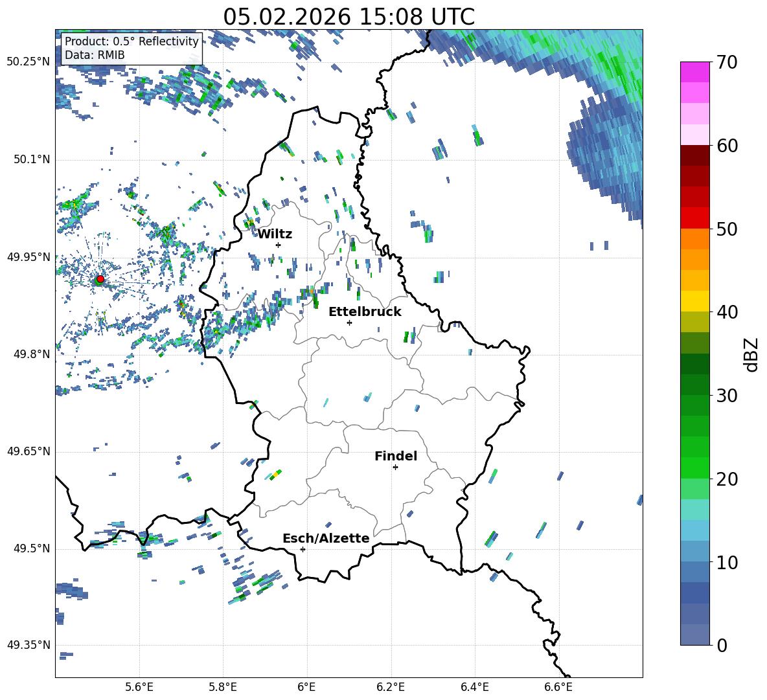Pick the light blue colorbar segment above 10
The height and width of the screenshot is (700, 767).
click(694, 551)
